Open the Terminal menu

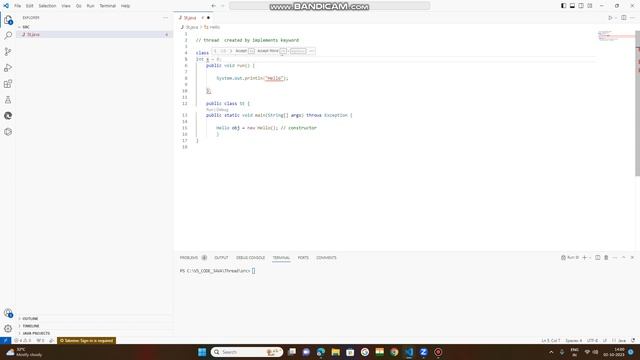click(108, 6)
